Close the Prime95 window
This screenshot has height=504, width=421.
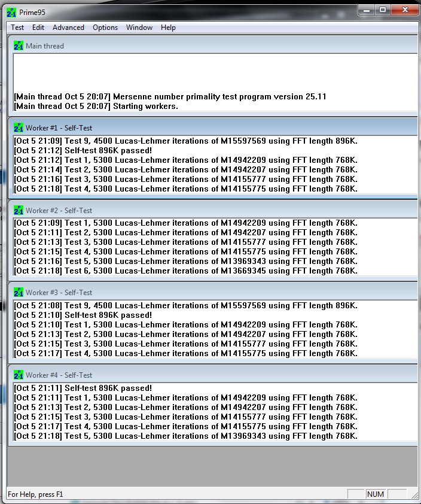pos(405,10)
